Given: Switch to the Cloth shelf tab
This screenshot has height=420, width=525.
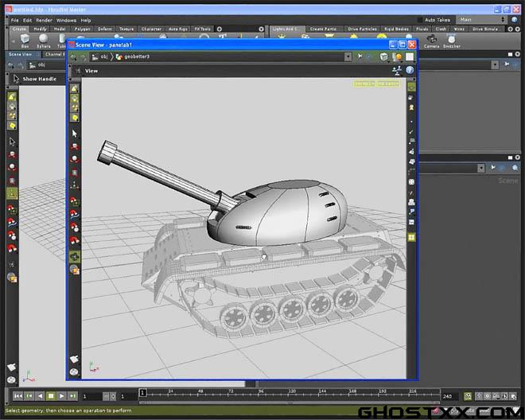Looking at the screenshot, I should (441, 29).
